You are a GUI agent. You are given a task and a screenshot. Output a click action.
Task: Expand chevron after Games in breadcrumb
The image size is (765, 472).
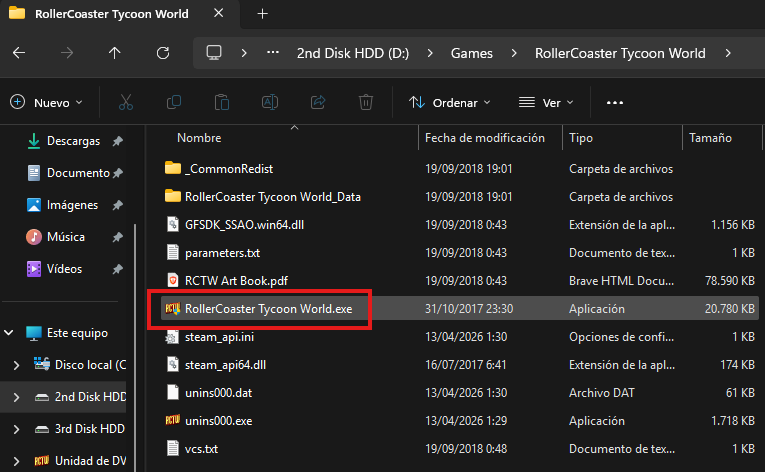514,53
